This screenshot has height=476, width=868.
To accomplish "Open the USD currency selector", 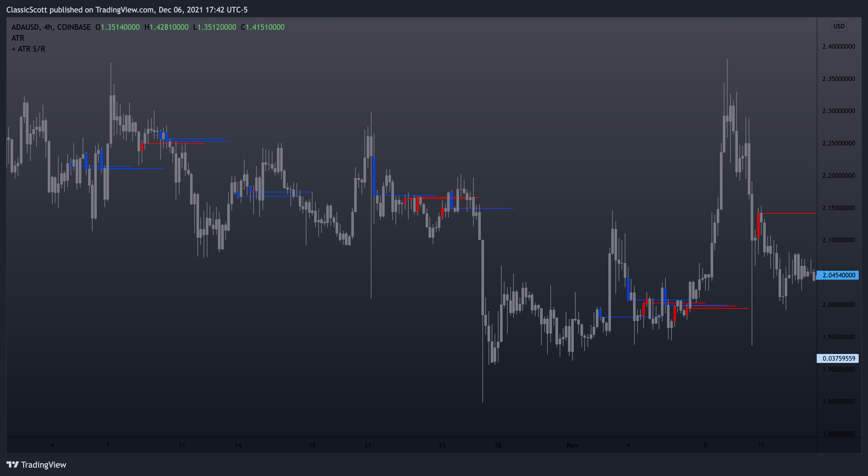I will tap(839, 26).
